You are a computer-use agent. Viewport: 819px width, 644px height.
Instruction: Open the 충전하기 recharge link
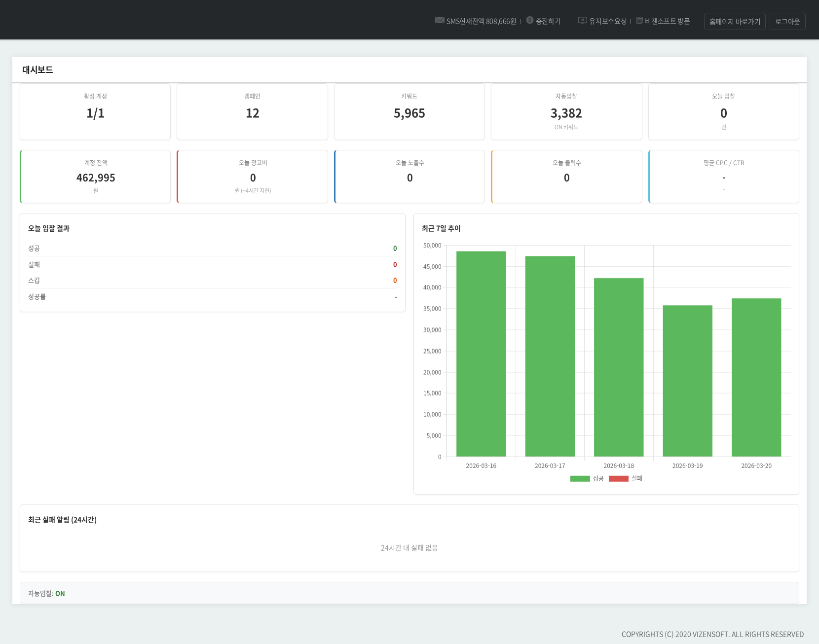[x=548, y=21]
